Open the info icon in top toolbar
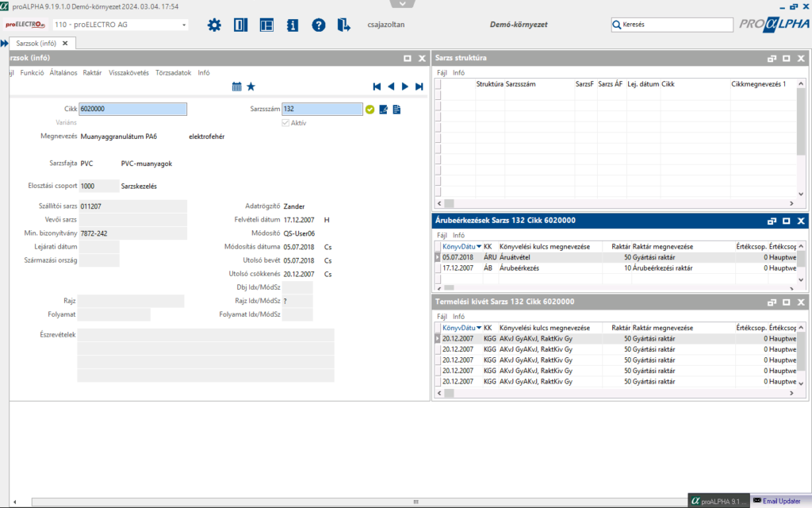Viewport: 812px width, 508px height. (x=293, y=25)
